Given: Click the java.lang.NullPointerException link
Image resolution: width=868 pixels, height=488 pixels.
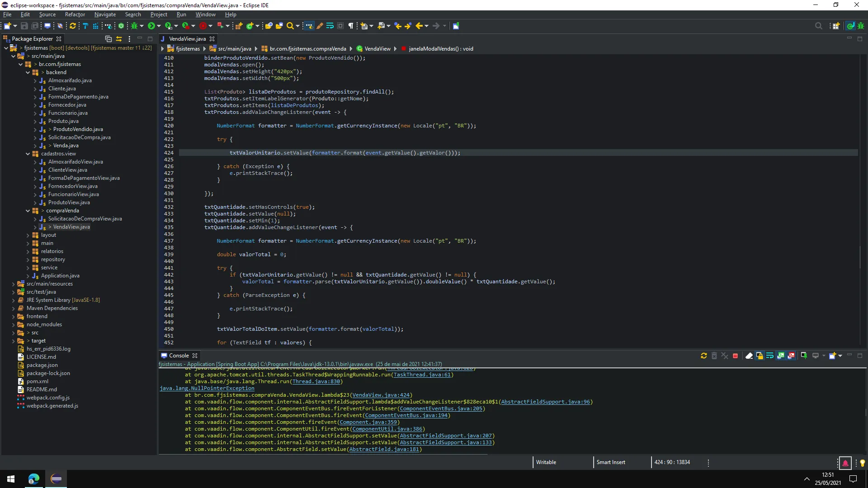Looking at the screenshot, I should pyautogui.click(x=207, y=388).
